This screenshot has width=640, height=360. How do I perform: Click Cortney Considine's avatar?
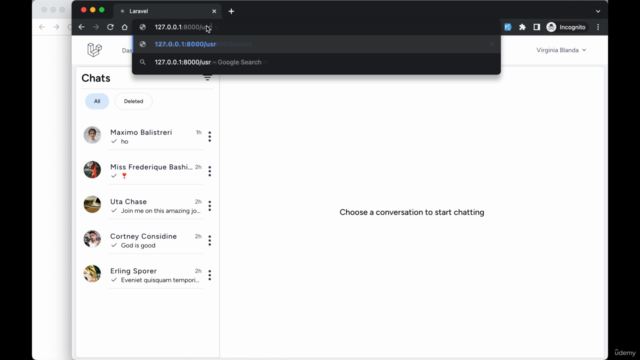(92, 239)
